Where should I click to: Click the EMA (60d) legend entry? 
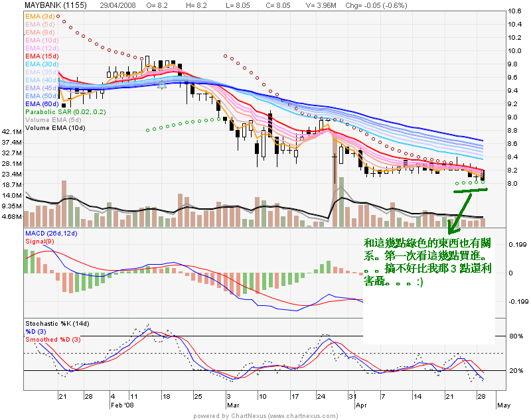(42, 104)
